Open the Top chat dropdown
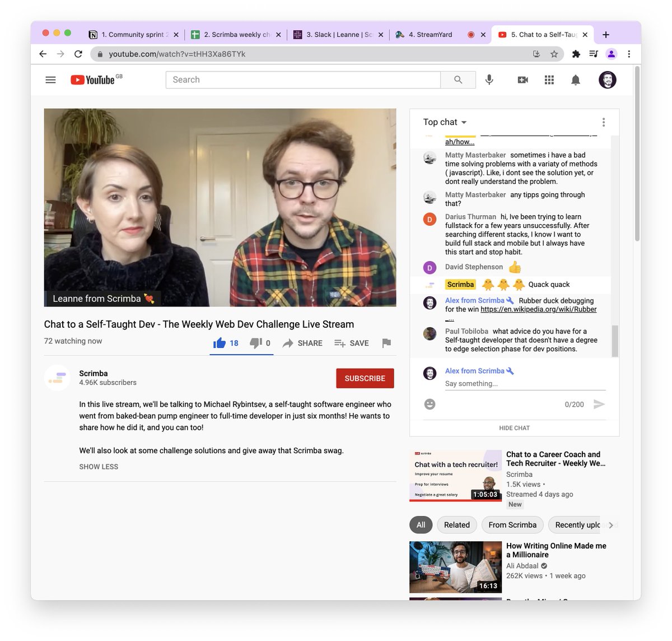The height and width of the screenshot is (641, 672). 444,122
